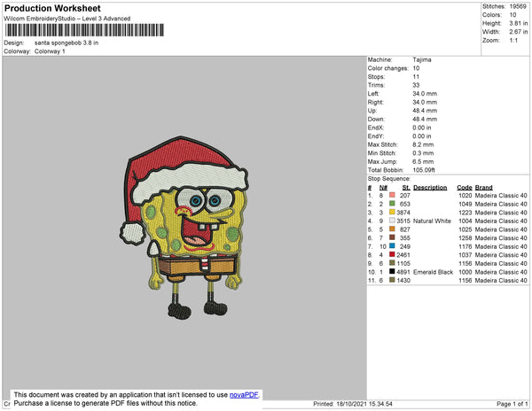The height and width of the screenshot is (411, 532).
Task: Click the Height value '3.81 in'
Action: (519, 23)
